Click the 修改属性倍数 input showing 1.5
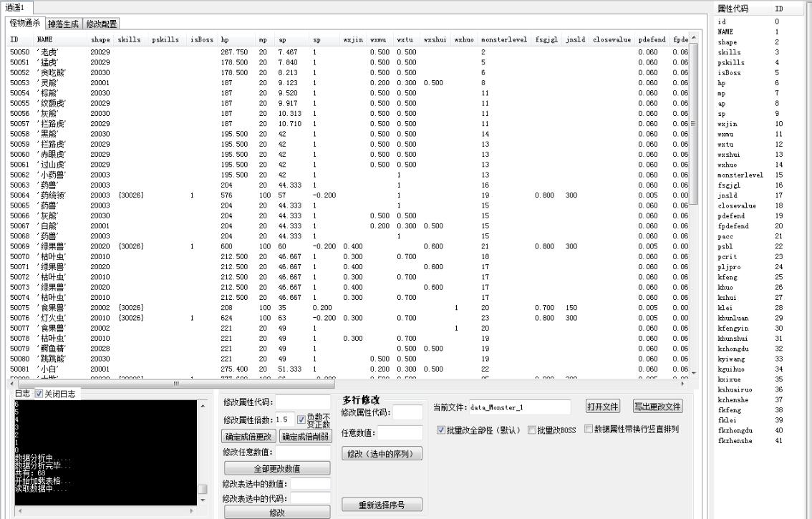The width and height of the screenshot is (812, 519). point(284,419)
